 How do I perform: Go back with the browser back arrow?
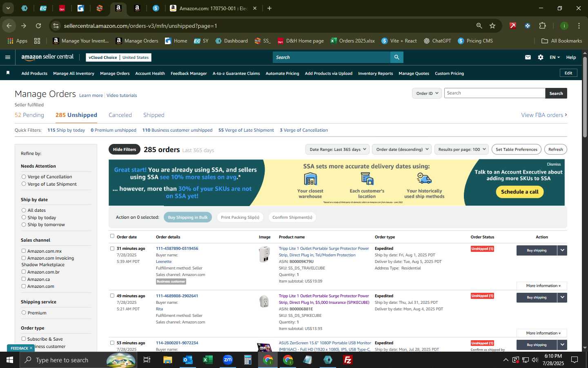(9, 26)
